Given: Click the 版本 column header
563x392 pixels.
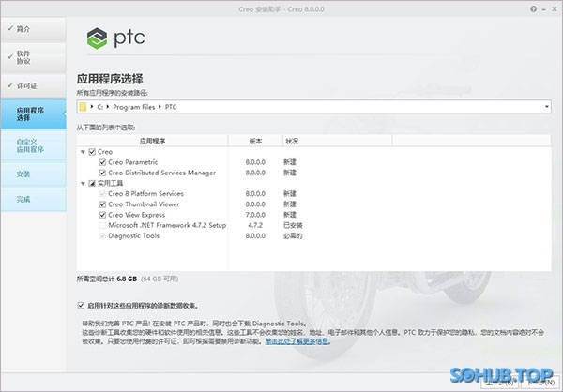Looking at the screenshot, I should coord(255,141).
